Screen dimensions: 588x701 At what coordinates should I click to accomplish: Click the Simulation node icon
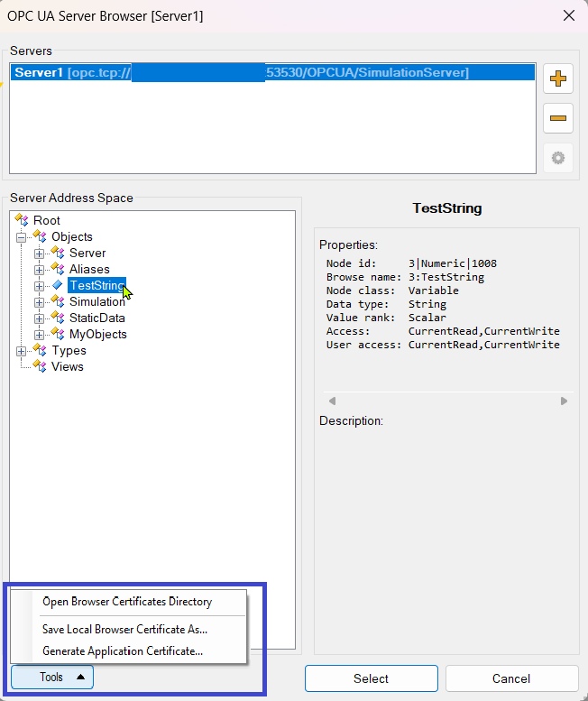tap(58, 301)
